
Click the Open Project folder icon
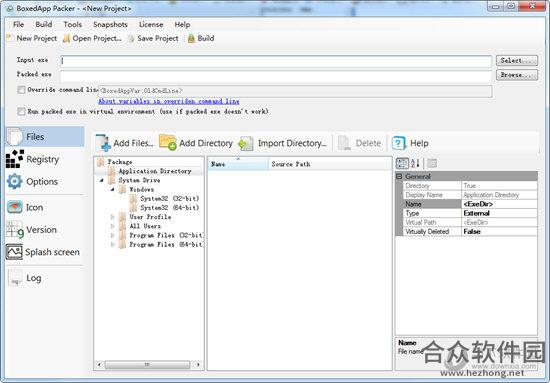[66, 39]
